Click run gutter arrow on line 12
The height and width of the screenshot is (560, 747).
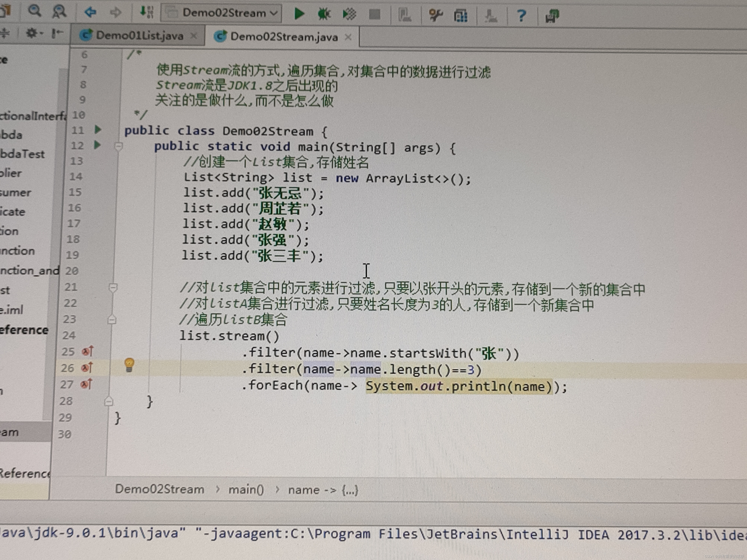pos(97,145)
